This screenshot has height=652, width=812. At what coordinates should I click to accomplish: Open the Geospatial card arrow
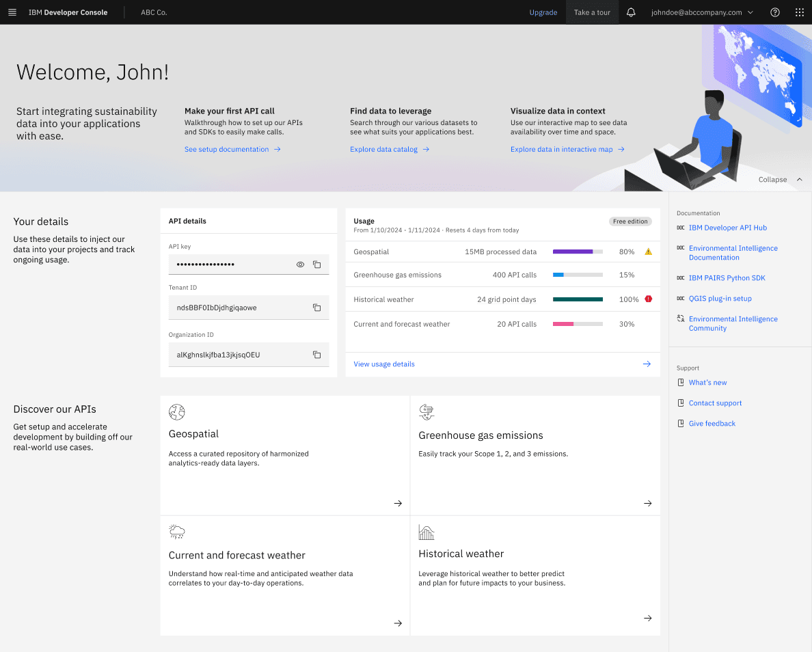[x=398, y=504]
